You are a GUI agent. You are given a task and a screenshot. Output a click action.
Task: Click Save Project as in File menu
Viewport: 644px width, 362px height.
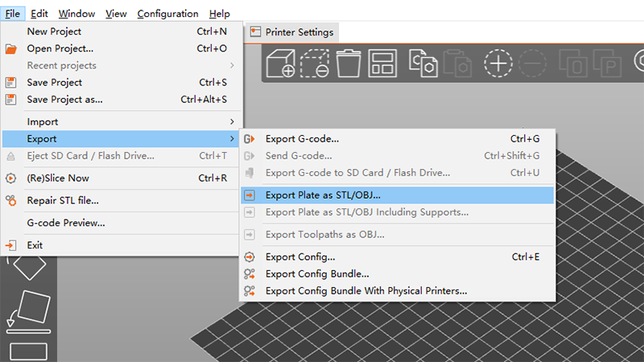click(64, 100)
